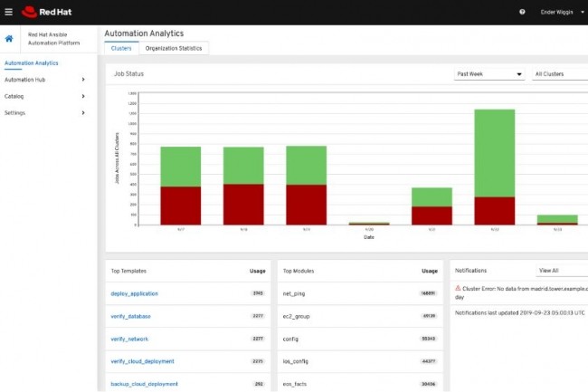Click the Top Templates Usage column header
588x392 pixels.
click(x=258, y=271)
